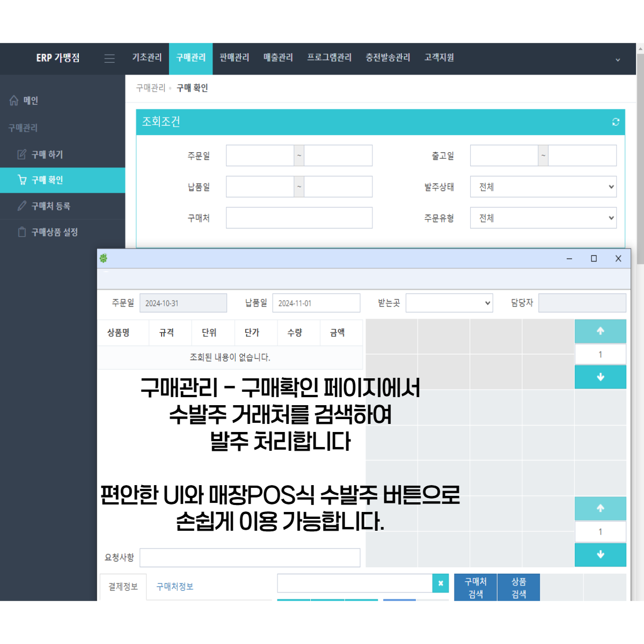Expand the top-right header chevron
This screenshot has width=644, height=644.
tap(618, 60)
